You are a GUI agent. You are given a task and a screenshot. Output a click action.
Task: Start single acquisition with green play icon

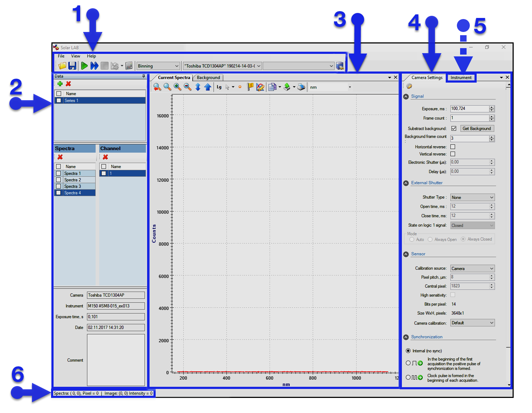(84, 66)
